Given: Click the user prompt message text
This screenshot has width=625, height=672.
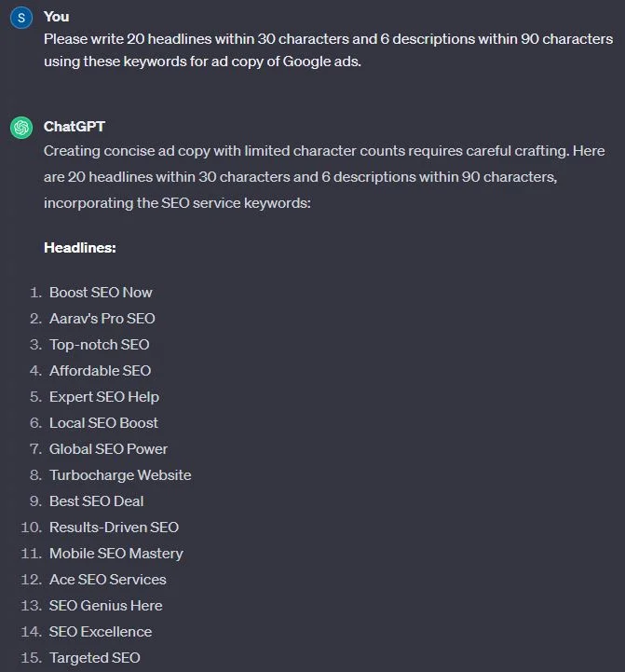Looking at the screenshot, I should [x=329, y=50].
